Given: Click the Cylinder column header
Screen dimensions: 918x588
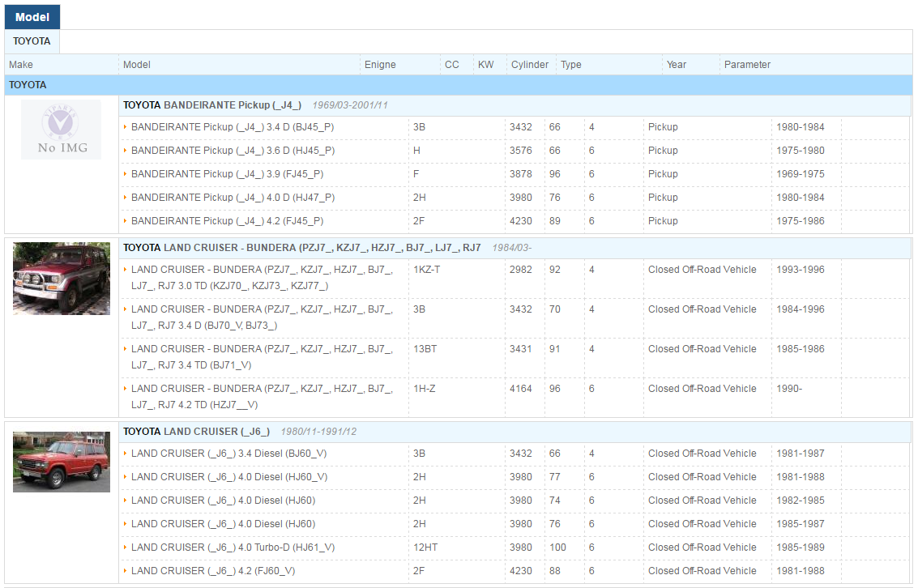Looking at the screenshot, I should pyautogui.click(x=529, y=64).
